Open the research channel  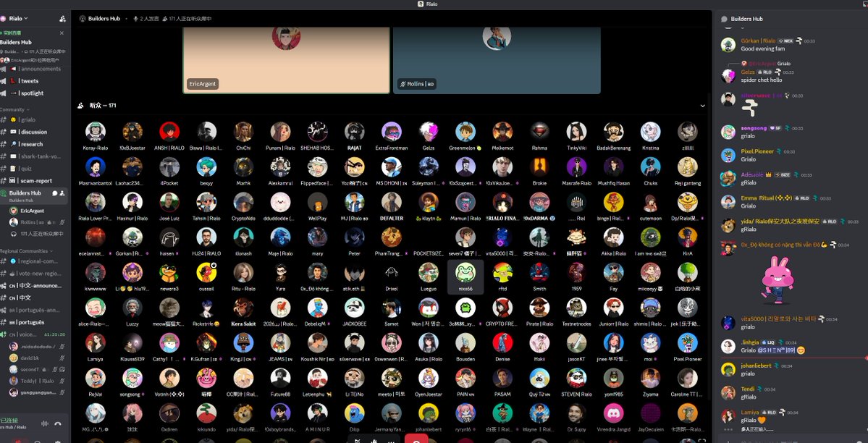click(x=34, y=144)
